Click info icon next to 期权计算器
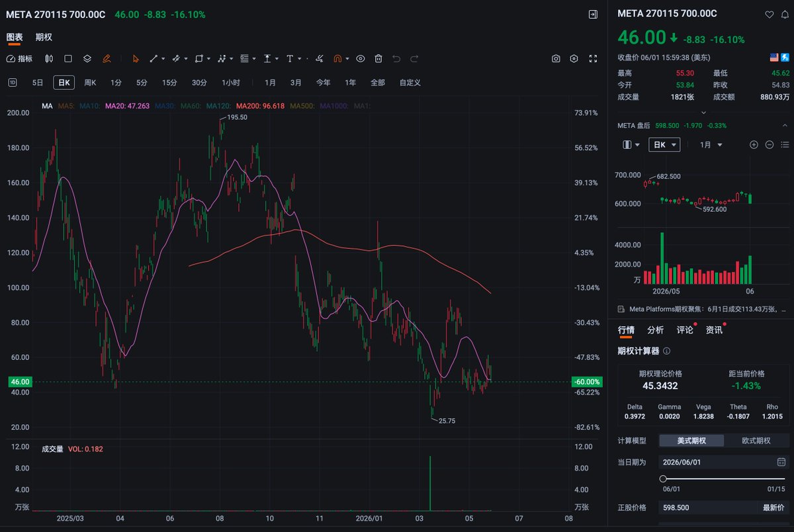This screenshot has width=794, height=532. pos(666,351)
